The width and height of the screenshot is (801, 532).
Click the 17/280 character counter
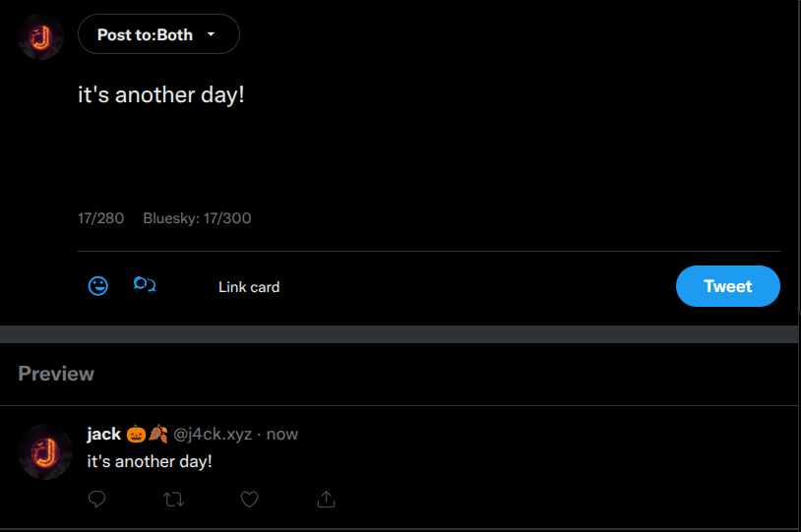click(x=100, y=218)
